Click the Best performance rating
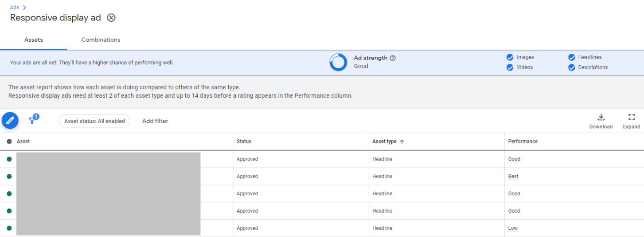 coord(513,176)
